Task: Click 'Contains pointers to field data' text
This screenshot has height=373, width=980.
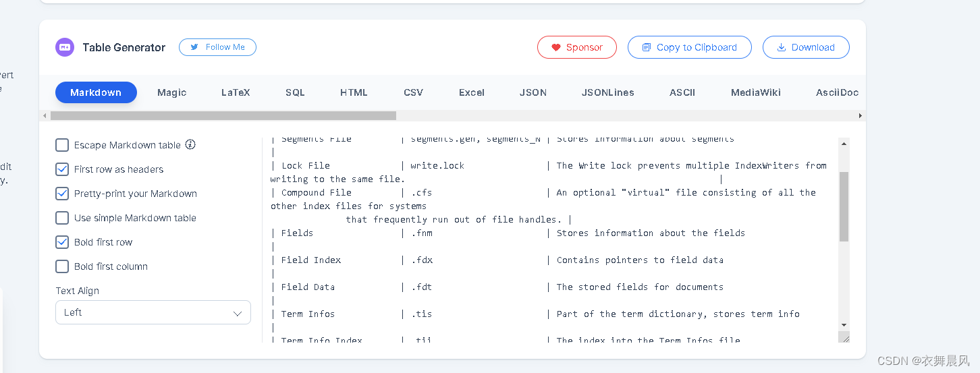Action: click(x=640, y=260)
